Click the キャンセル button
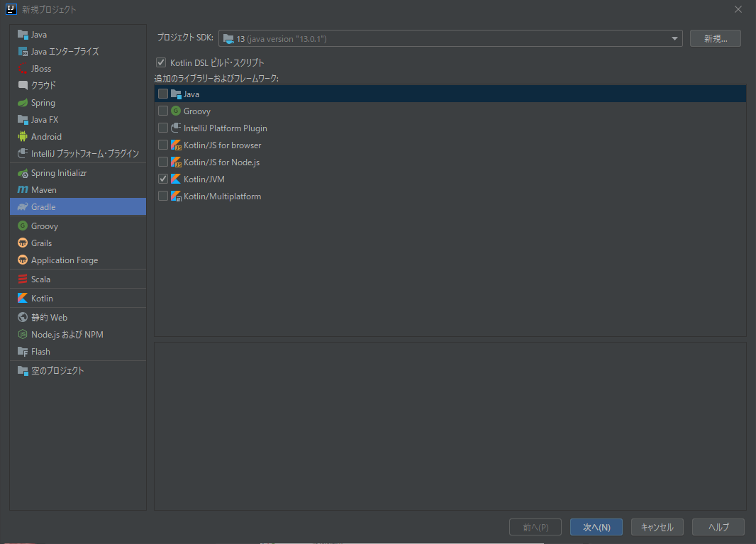 [x=657, y=527]
